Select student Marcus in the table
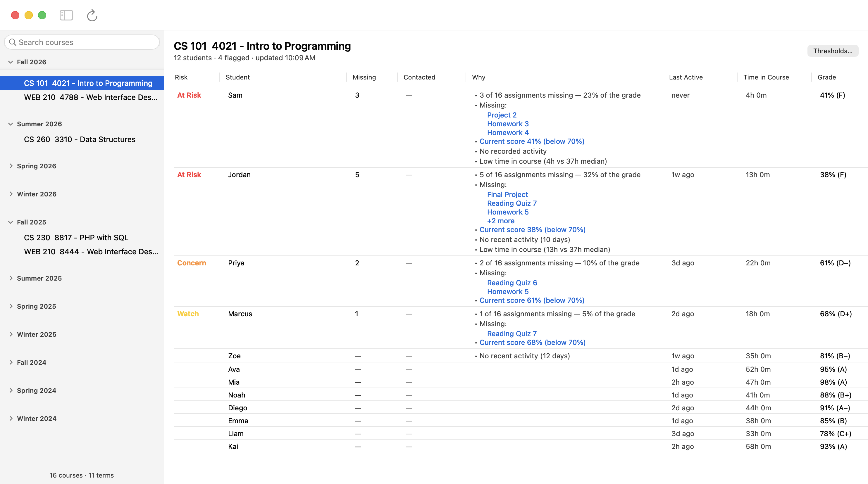Viewport: 868px width, 484px height. [240, 314]
